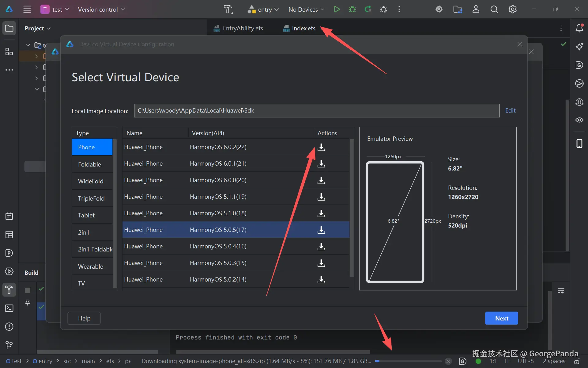Open the Version control git branch icon
Screen dimensions: 588x368
pos(9,345)
